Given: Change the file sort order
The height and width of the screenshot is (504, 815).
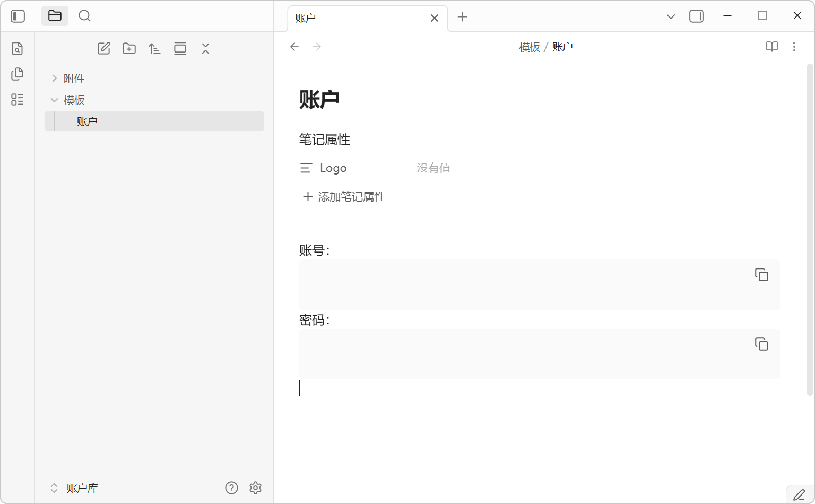Looking at the screenshot, I should click(x=154, y=49).
